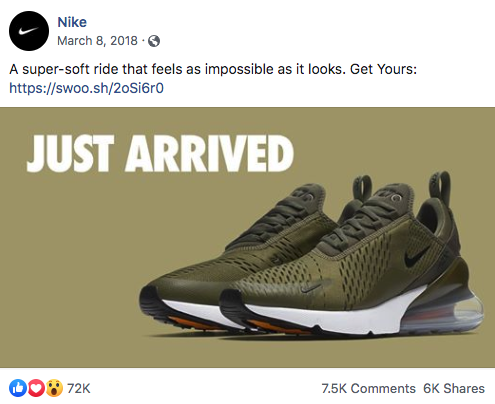View the 7.5K Comments
Image resolution: width=495 pixels, height=404 pixels.
(368, 389)
